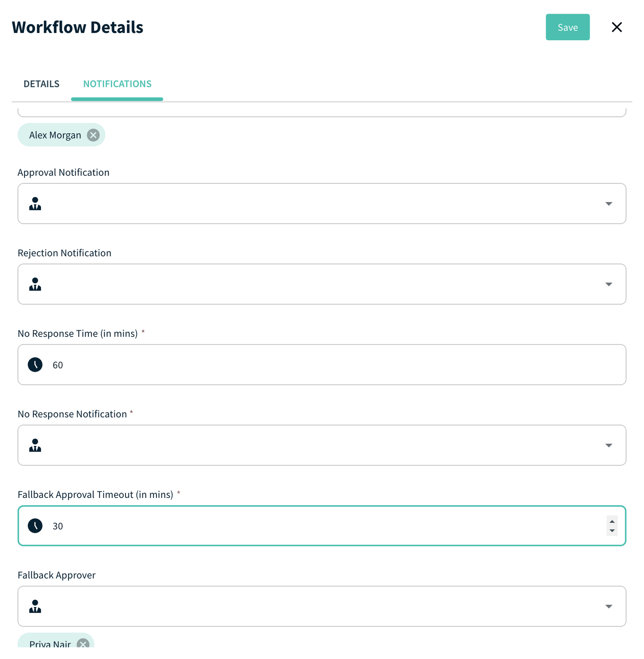Click the Fallback Approval Timeout (in mins) label
Viewport: 644px width, 659px height.
pos(95,495)
